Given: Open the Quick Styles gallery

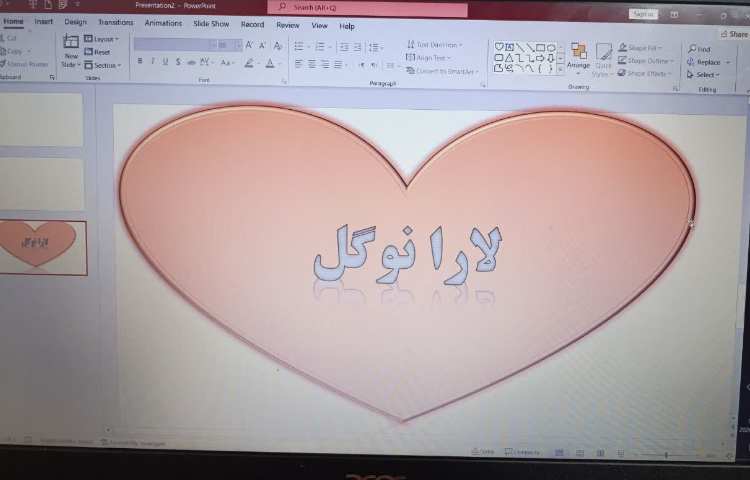Looking at the screenshot, I should point(603,60).
